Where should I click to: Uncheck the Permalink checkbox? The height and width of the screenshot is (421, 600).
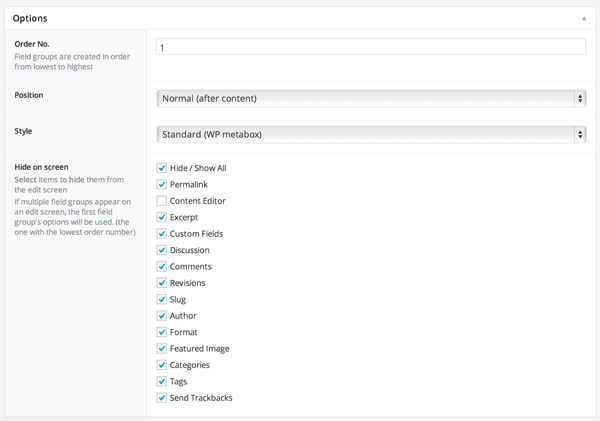pyautogui.click(x=161, y=184)
